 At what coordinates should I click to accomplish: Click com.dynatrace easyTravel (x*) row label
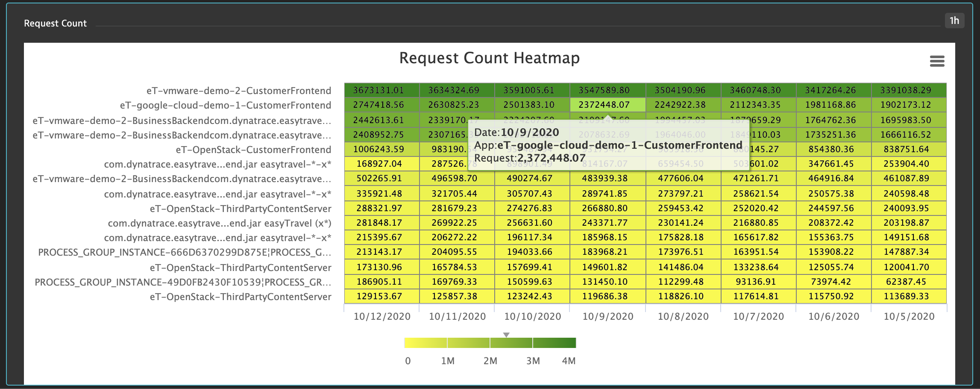click(x=220, y=223)
